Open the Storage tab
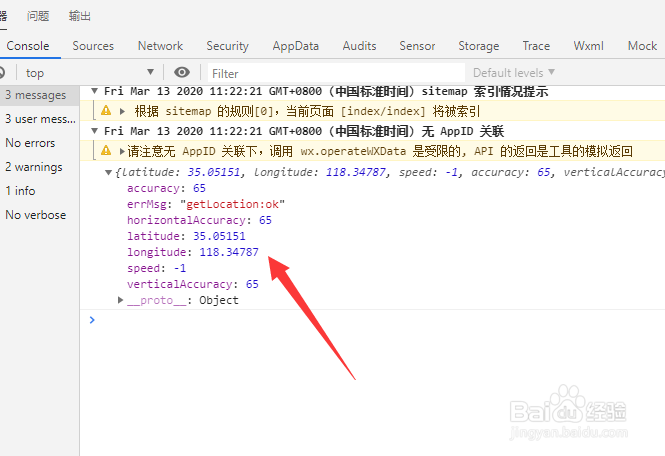665x456 pixels. [x=478, y=46]
